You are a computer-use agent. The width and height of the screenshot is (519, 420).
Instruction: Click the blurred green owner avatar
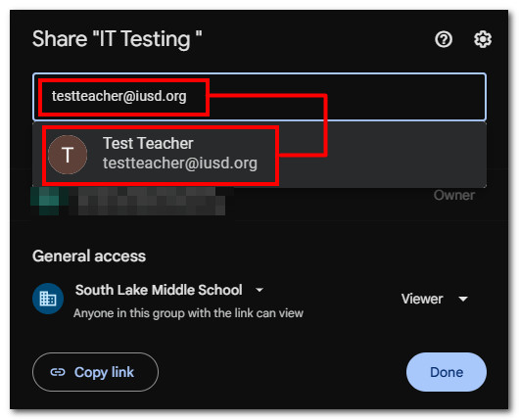point(50,201)
